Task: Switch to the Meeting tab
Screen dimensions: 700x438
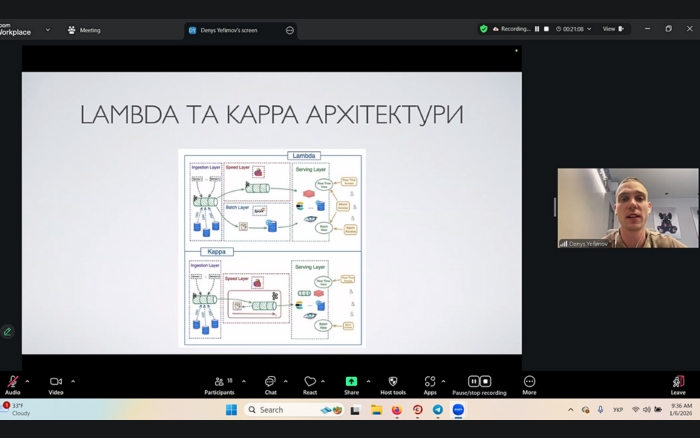Action: tap(84, 30)
